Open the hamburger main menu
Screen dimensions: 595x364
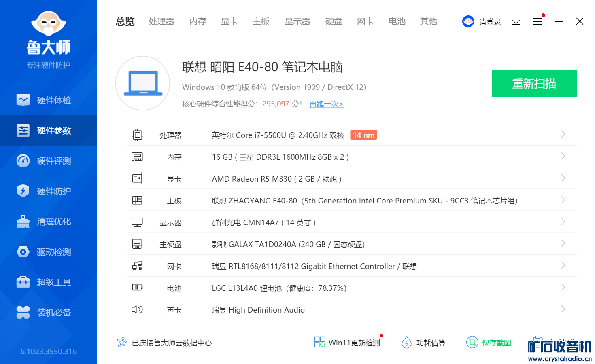tap(537, 21)
